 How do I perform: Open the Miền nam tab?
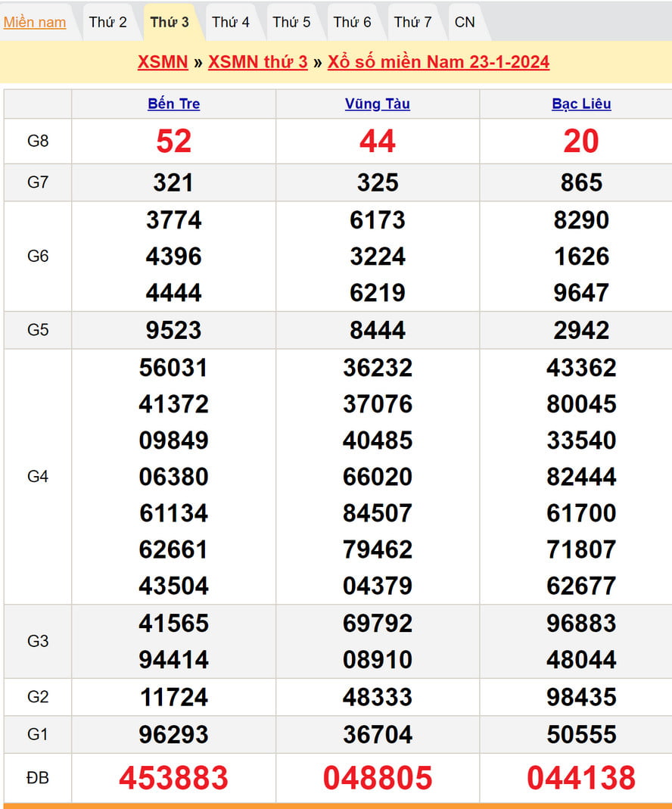click(35, 22)
